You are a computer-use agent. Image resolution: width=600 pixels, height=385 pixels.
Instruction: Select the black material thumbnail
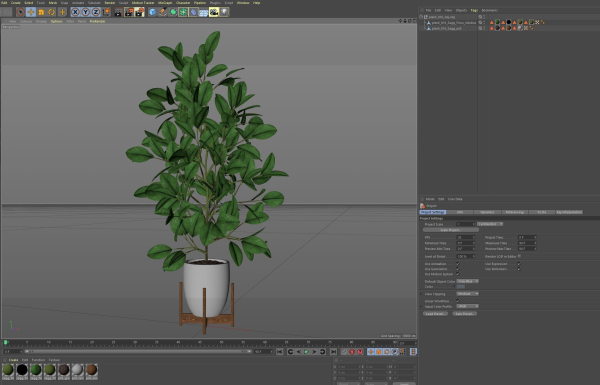[x=22, y=370]
